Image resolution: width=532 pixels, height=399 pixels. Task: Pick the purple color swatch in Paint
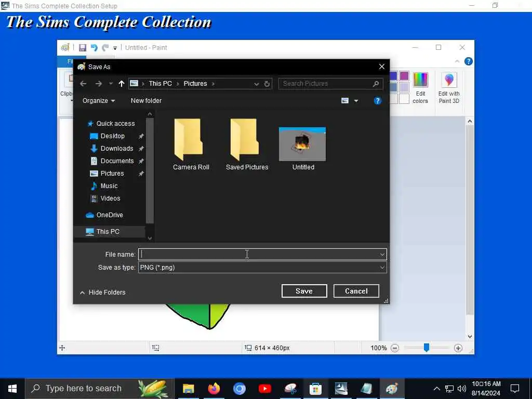pyautogui.click(x=404, y=76)
